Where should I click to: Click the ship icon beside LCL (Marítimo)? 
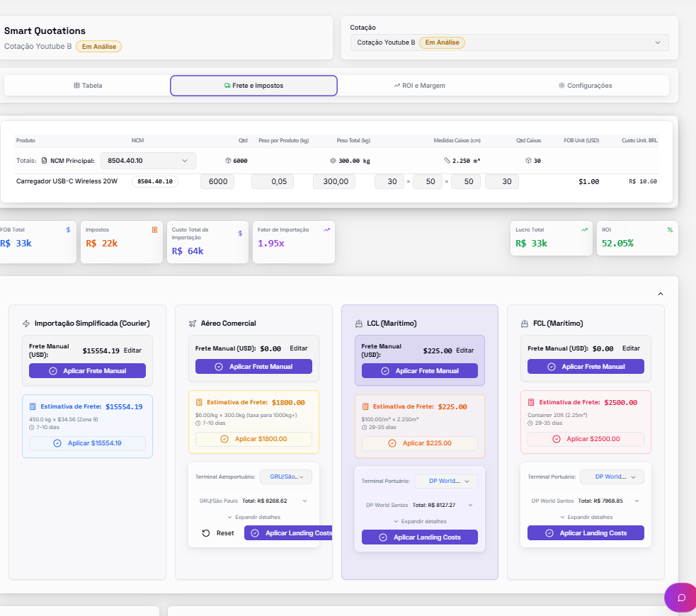pos(359,324)
